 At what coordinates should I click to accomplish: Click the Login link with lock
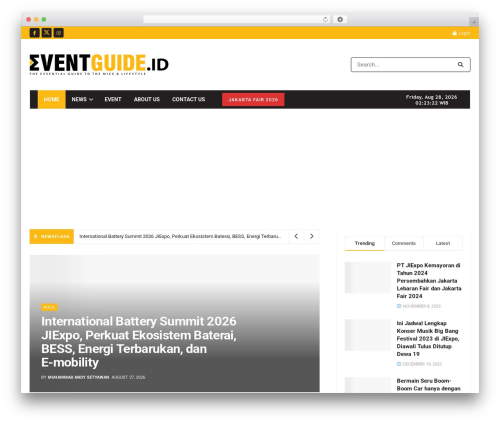(461, 33)
